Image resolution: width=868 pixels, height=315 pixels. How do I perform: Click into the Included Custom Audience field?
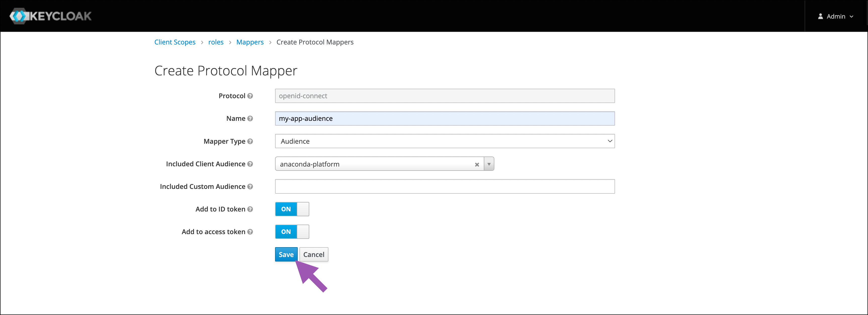(445, 186)
